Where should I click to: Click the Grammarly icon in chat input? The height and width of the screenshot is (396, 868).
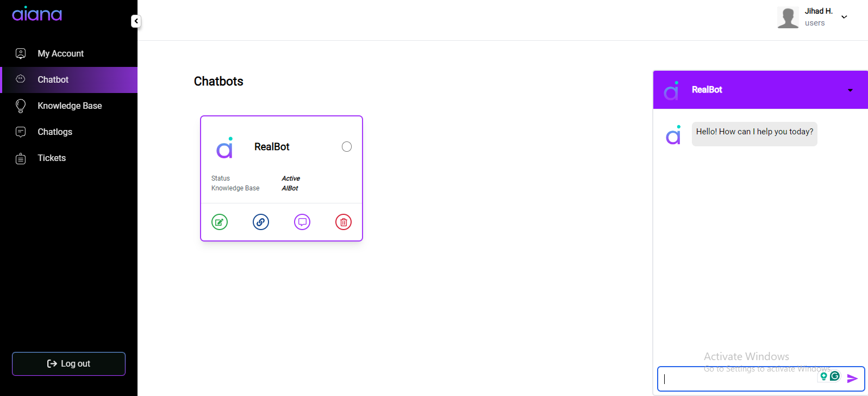[x=835, y=376]
